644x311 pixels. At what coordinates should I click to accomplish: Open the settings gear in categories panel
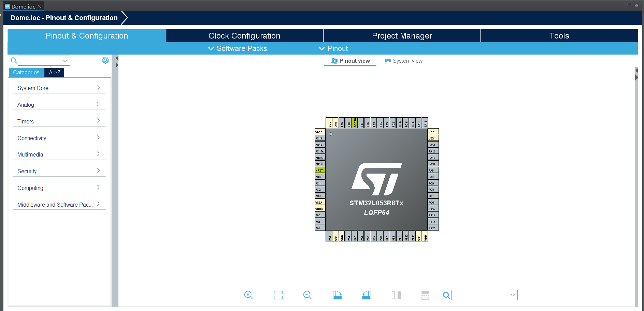click(105, 60)
